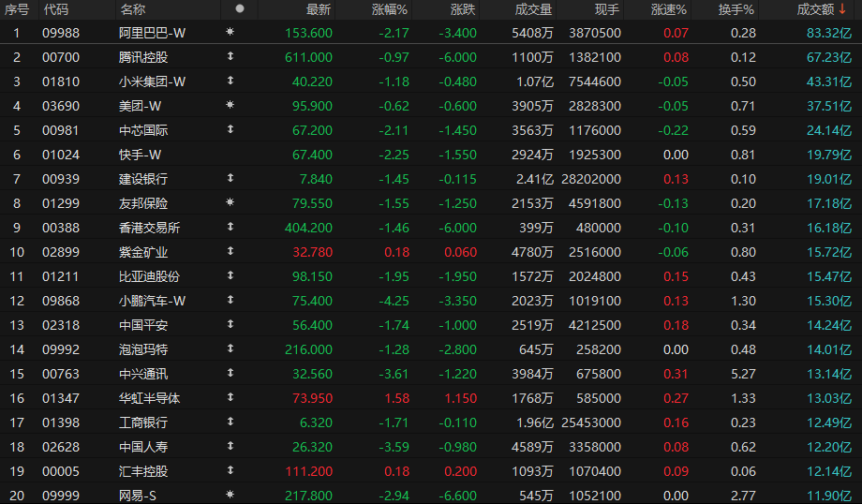Click the turnover value 83.32亿
The width and height of the screenshot is (862, 504).
829,33
